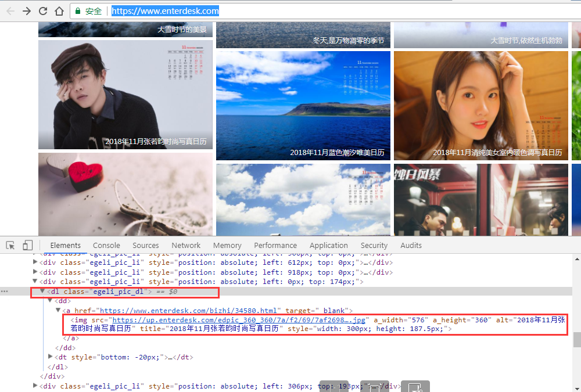Open the 烈日风暴 movie wallpaper thumbnail
This screenshot has width=581, height=392.
pos(481,200)
